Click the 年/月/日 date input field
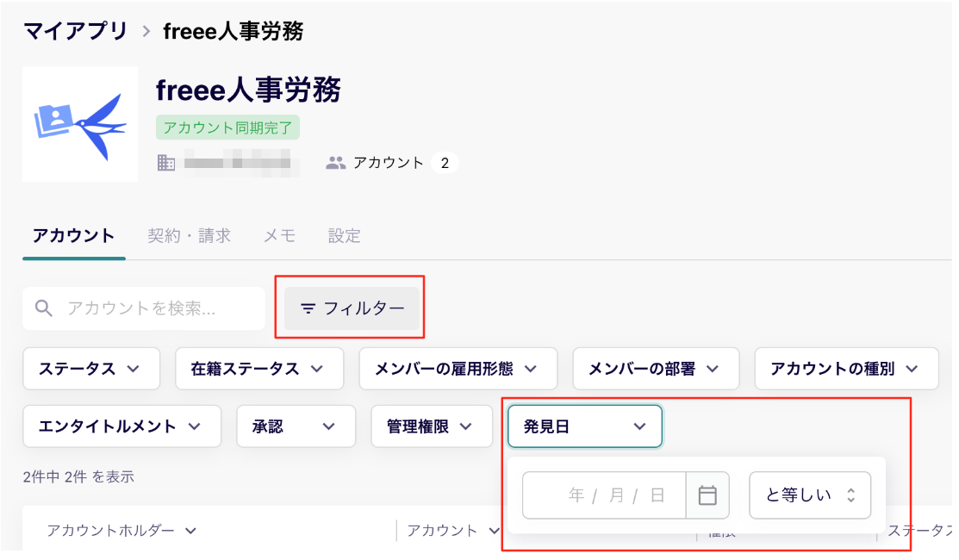The width and height of the screenshot is (959, 560). tap(604, 495)
